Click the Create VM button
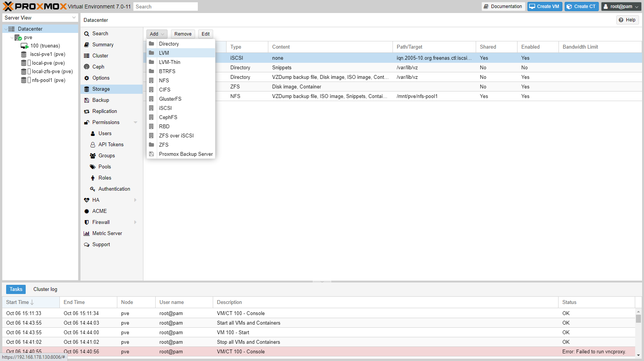The width and height of the screenshot is (644, 361). coord(545,7)
